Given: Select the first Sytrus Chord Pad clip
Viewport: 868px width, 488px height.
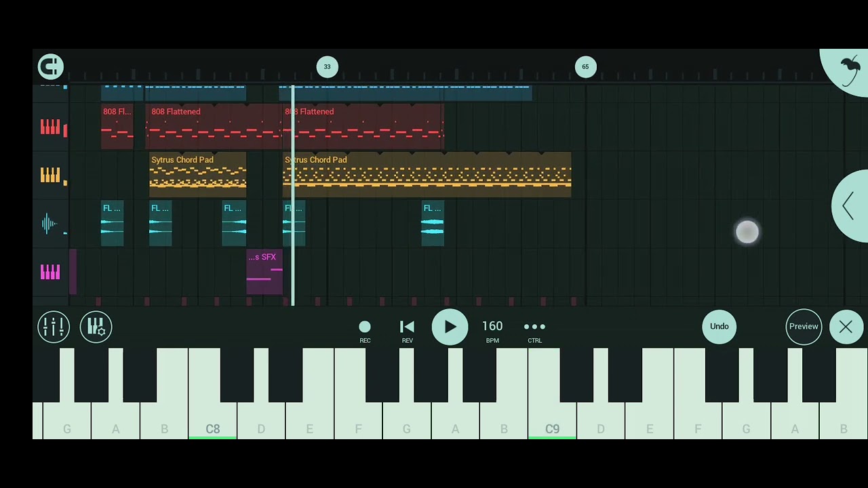Looking at the screenshot, I should coord(198,175).
